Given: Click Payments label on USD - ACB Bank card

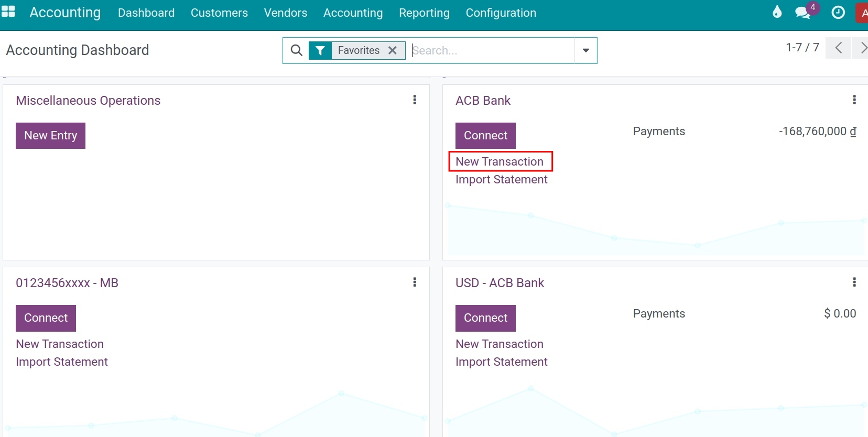Looking at the screenshot, I should click(659, 314).
